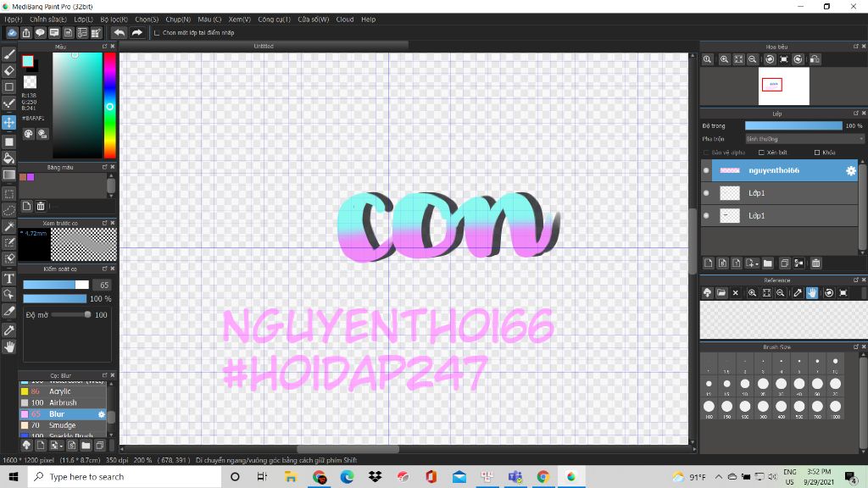Open nguyenthoi66 layer settings gear

[x=851, y=171]
